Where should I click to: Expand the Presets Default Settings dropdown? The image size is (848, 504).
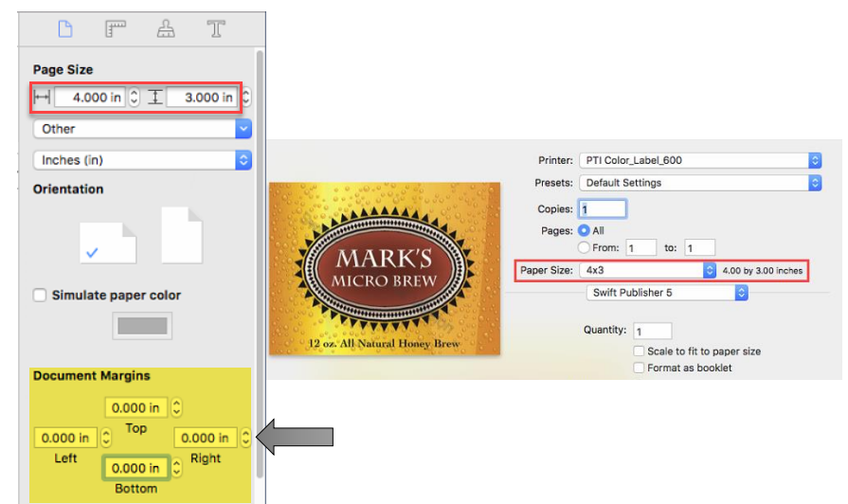[699, 183]
